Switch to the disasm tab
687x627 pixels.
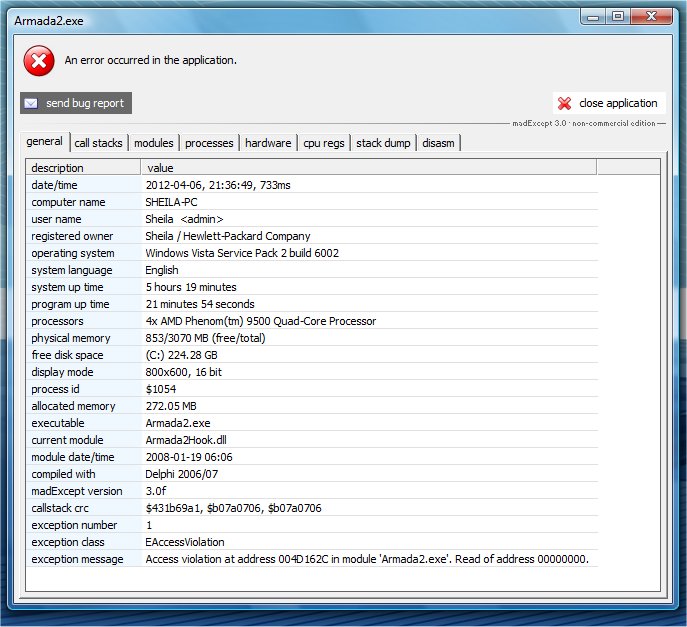click(x=438, y=143)
